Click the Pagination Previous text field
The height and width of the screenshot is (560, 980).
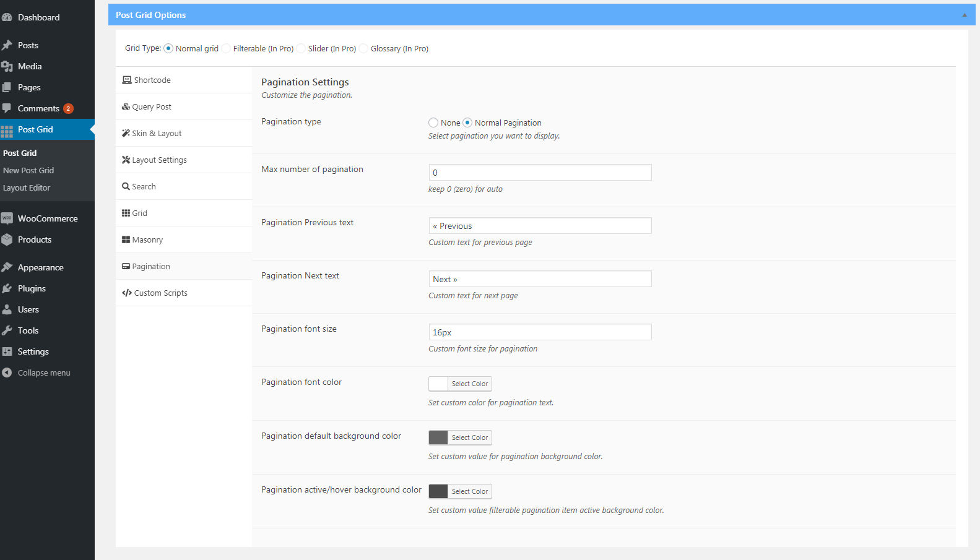pos(540,226)
